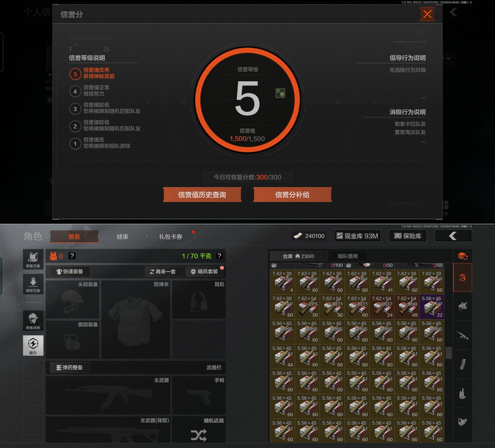This screenshot has width=495, height=448.
Task: Toggle the stacked-items collapse view button
Action: pos(463,278)
